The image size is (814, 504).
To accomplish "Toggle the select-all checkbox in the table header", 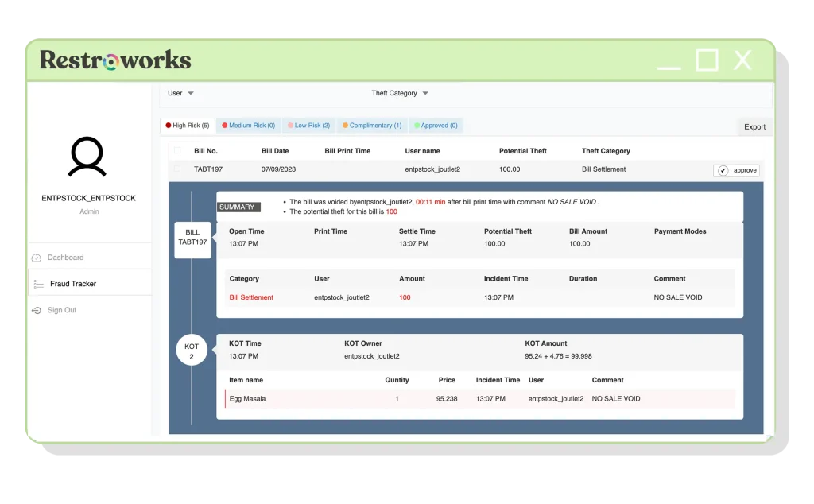I will click(177, 151).
